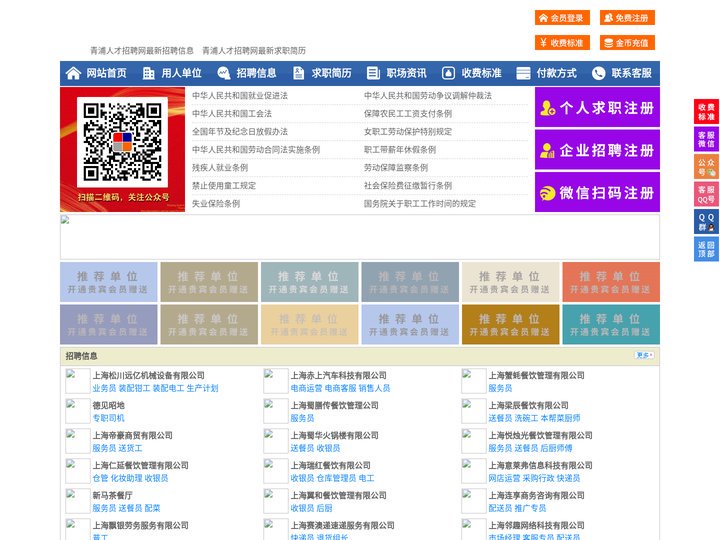
Task: Click 专职司机 job under 德见昭地
Action: click(x=108, y=418)
